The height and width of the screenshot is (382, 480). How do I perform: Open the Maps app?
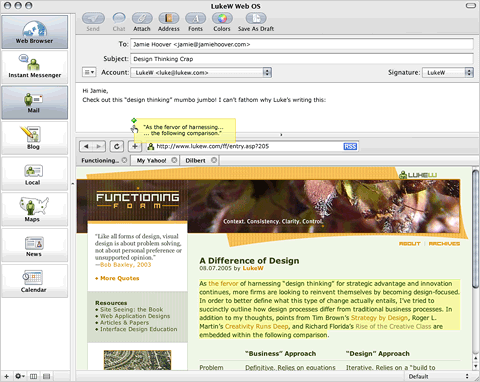click(34, 209)
